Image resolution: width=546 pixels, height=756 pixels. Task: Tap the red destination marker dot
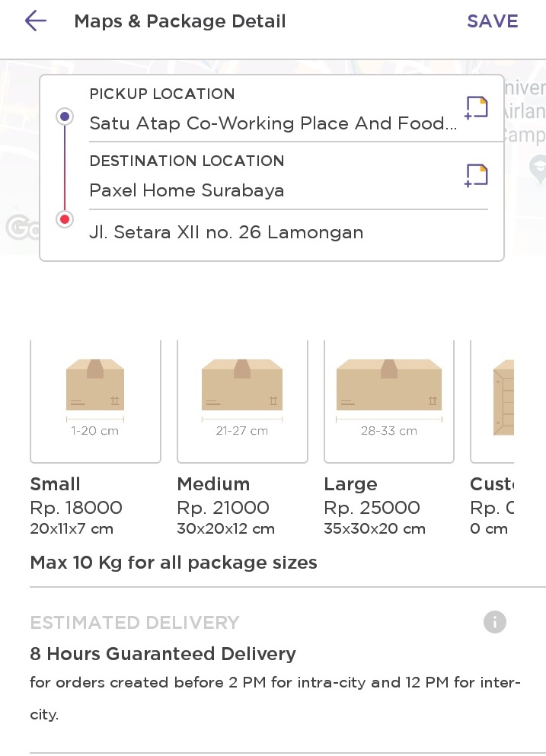pyautogui.click(x=65, y=219)
